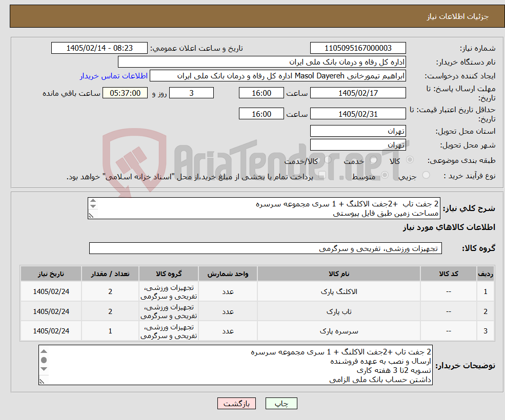The height and width of the screenshot is (420, 505).
Task: Select the کالا/خدمت radio button
Action: click(x=328, y=160)
